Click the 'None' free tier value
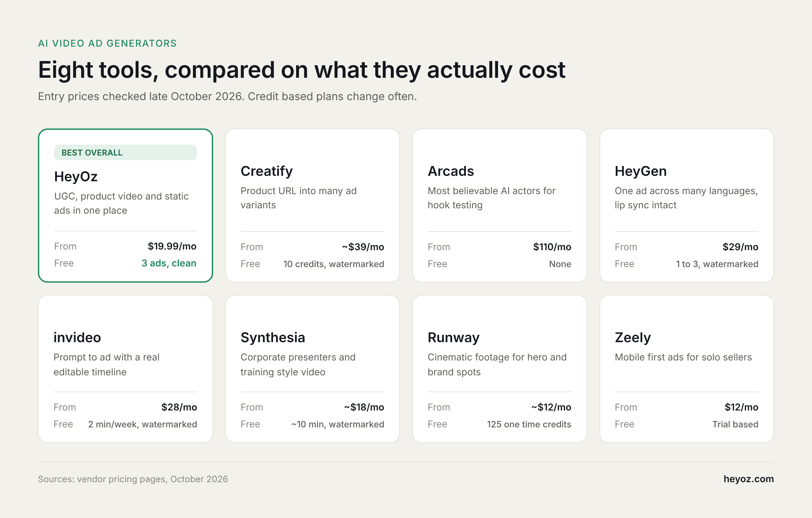The image size is (812, 518). click(x=560, y=264)
